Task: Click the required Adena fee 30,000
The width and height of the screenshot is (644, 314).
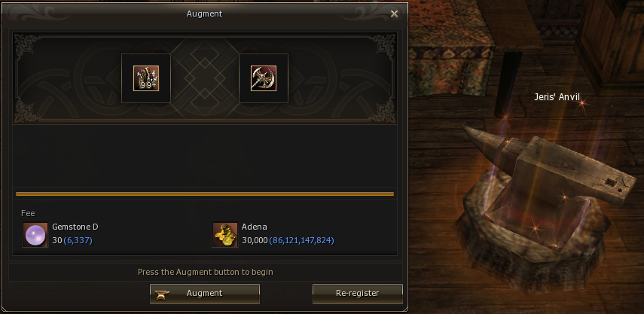Action: click(x=255, y=240)
